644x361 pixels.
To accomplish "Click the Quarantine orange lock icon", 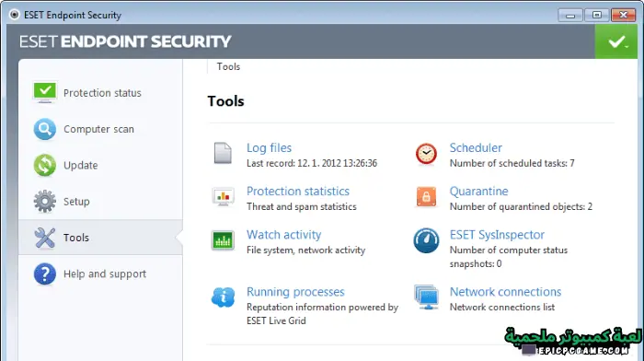I will pyautogui.click(x=426, y=197).
